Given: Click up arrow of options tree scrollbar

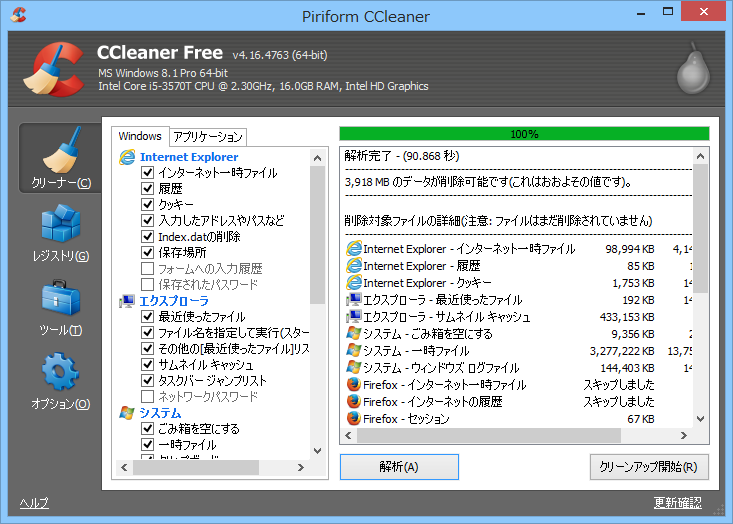Looking at the screenshot, I should [x=317, y=158].
